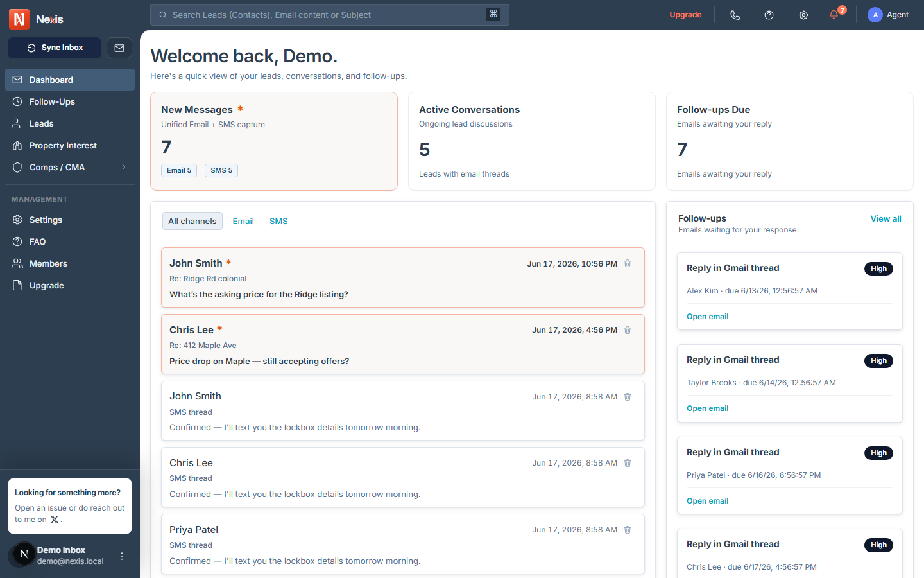The height and width of the screenshot is (578, 924).
Task: Click the Settings gear icon in sidebar
Action: [x=17, y=220]
